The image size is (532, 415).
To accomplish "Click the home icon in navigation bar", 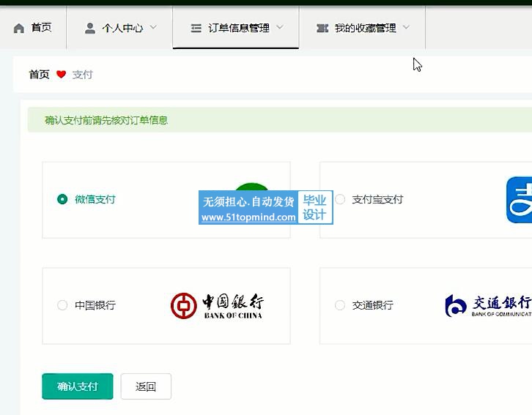I will pos(19,28).
